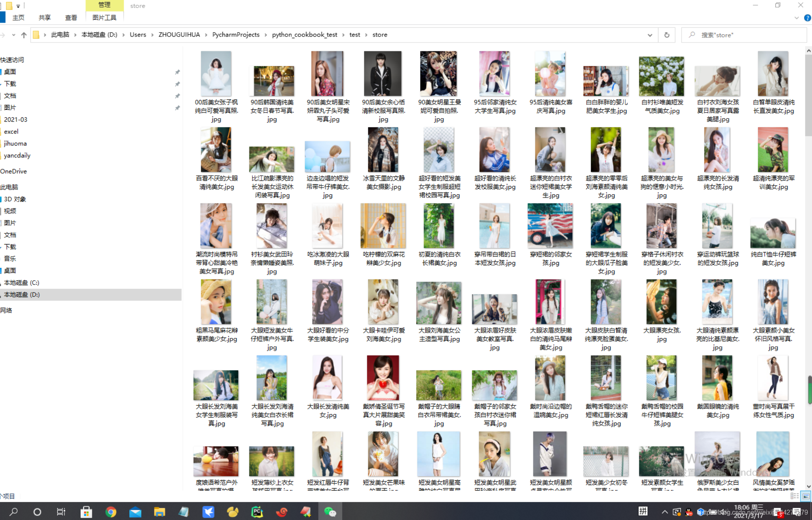This screenshot has height=520, width=812.
Task: Click the up-directory arrow button
Action: tap(24, 35)
